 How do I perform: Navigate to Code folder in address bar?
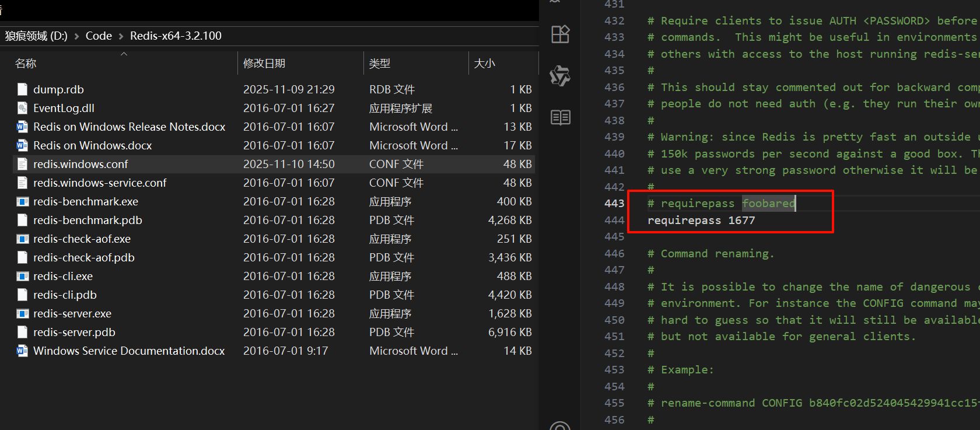[99, 36]
